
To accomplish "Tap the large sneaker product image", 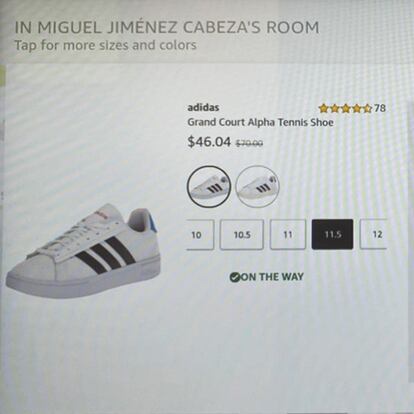I will click(83, 252).
